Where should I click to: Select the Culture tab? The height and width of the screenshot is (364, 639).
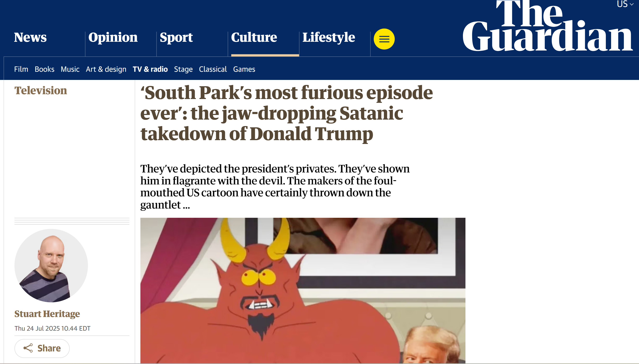(254, 38)
